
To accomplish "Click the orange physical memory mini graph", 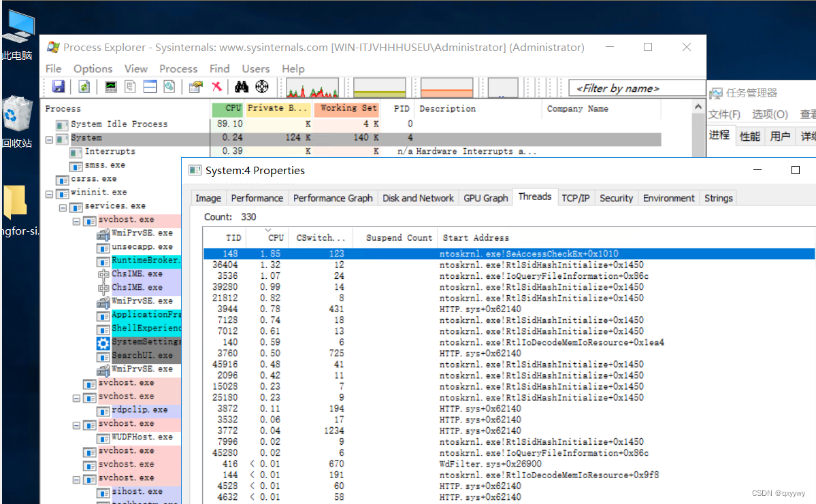I will 446,87.
